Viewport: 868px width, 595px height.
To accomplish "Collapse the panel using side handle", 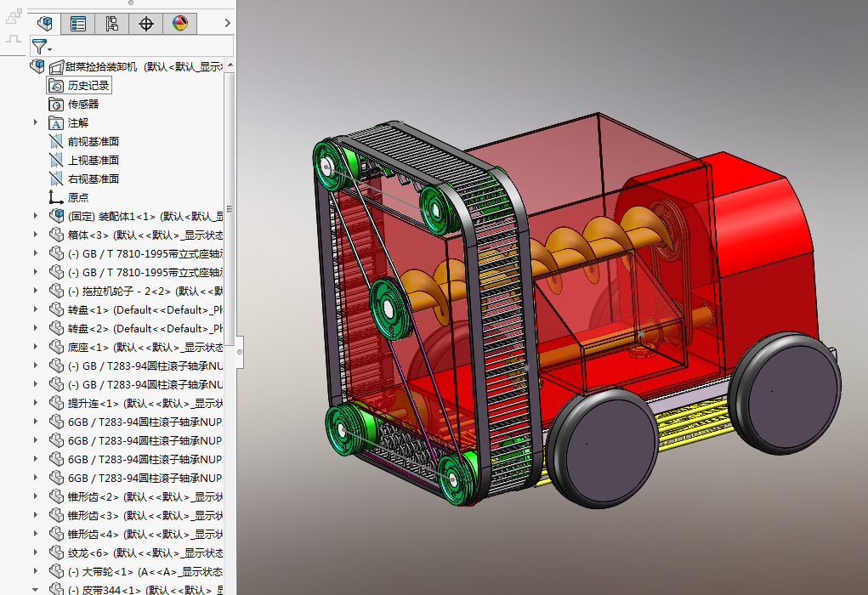I will click(240, 352).
